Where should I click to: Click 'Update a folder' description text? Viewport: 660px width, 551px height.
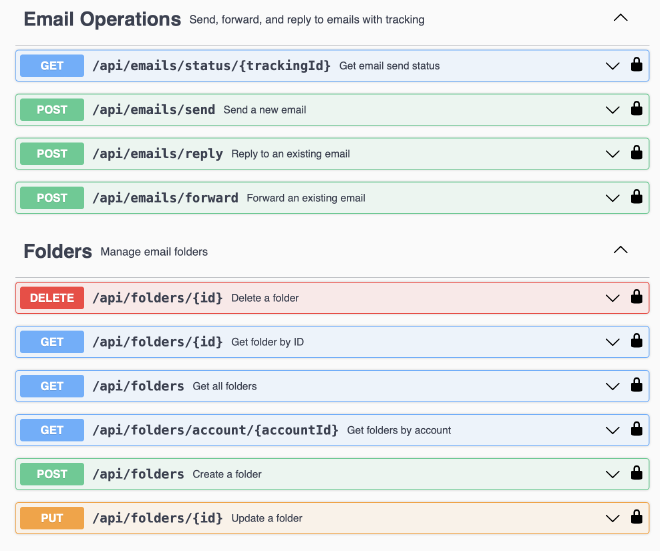(266, 518)
